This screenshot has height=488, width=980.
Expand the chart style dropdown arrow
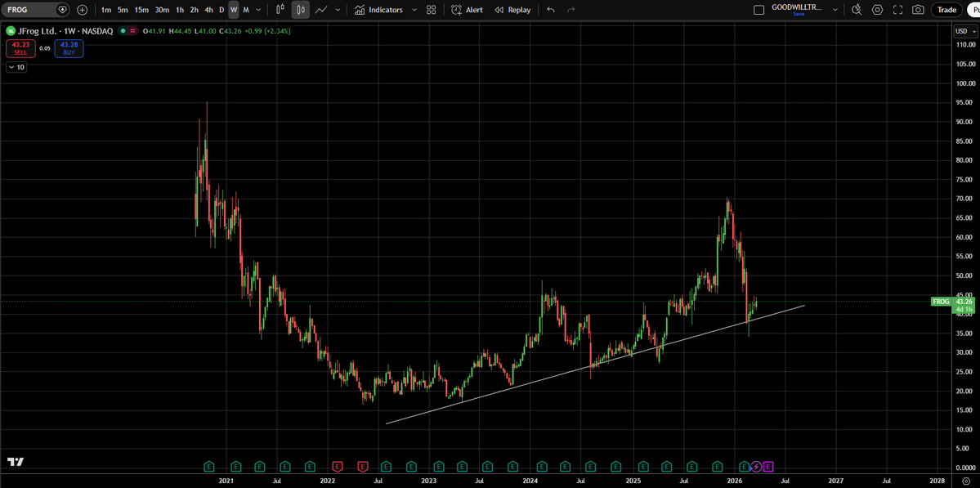(338, 10)
